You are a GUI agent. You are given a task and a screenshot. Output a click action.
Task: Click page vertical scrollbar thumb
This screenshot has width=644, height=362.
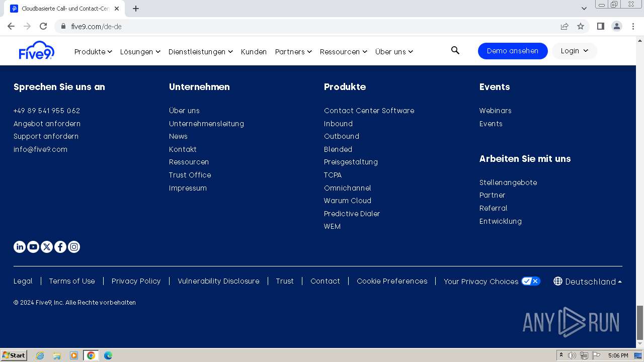tap(640, 323)
